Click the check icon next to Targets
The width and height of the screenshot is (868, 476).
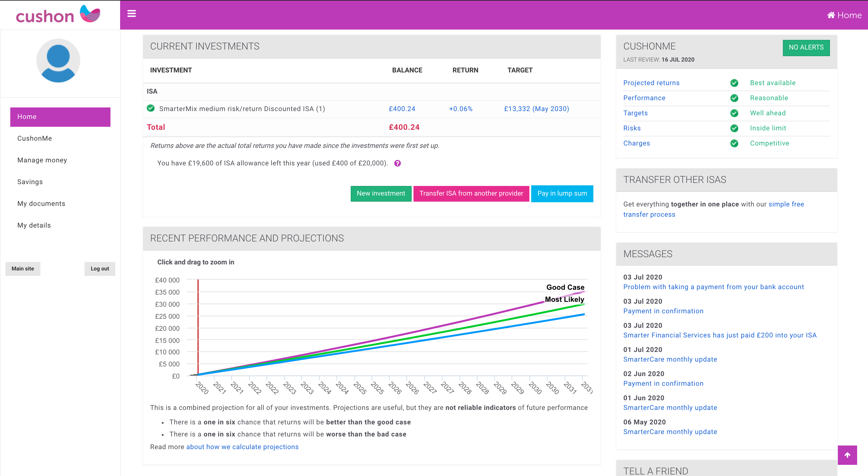click(734, 113)
